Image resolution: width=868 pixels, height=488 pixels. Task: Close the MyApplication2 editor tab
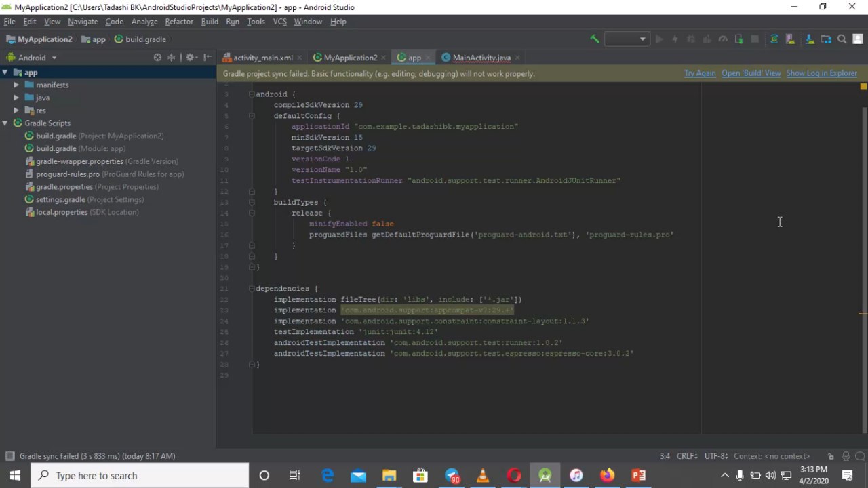384,58
